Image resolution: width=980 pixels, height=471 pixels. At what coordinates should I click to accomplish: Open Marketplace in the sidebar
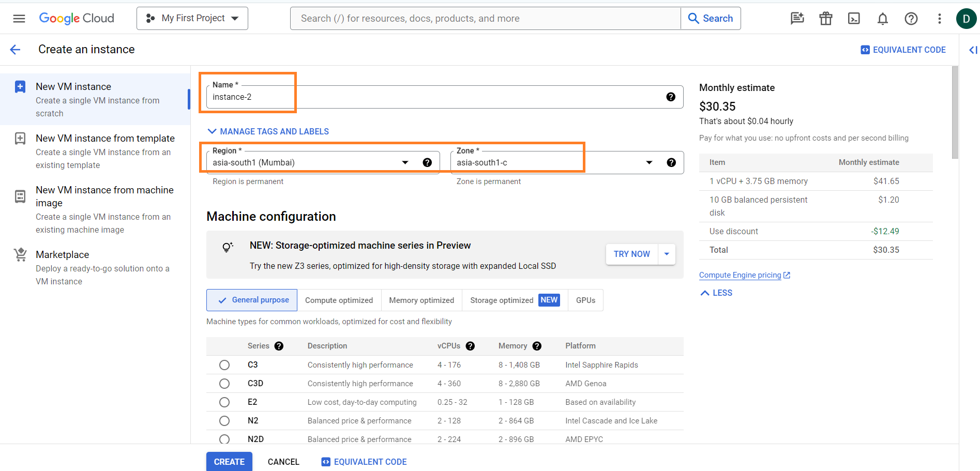[x=95, y=267]
